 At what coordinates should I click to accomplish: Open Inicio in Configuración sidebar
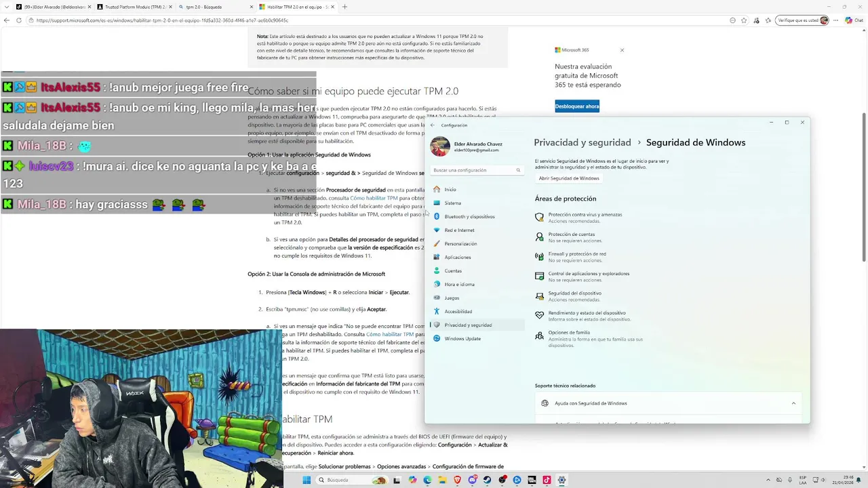(477, 189)
